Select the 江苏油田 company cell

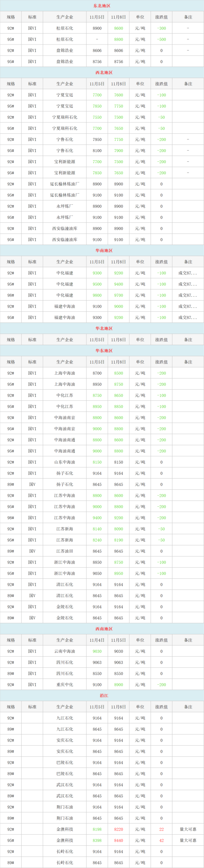[65, 551]
